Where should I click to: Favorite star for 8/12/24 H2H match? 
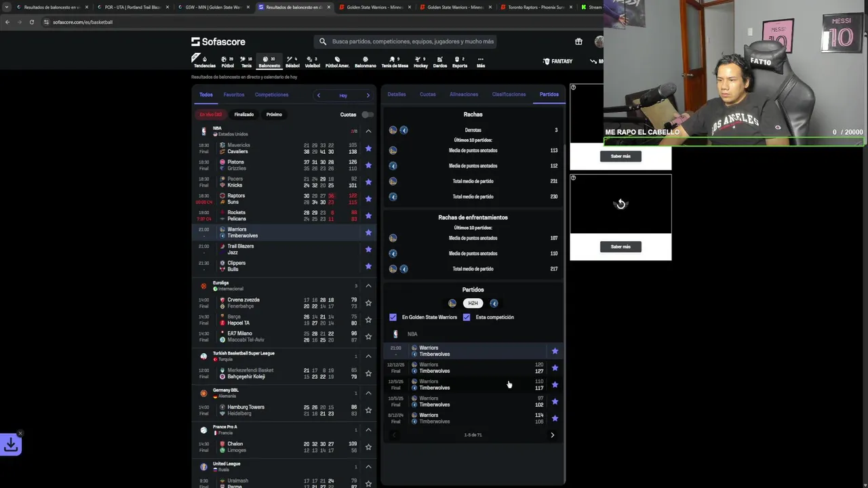pyautogui.click(x=555, y=418)
